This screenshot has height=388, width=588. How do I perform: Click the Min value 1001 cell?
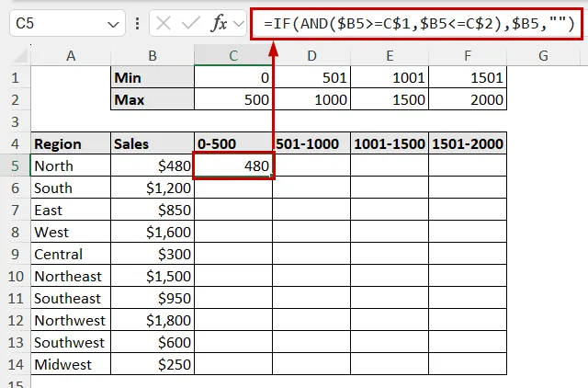[x=390, y=77]
